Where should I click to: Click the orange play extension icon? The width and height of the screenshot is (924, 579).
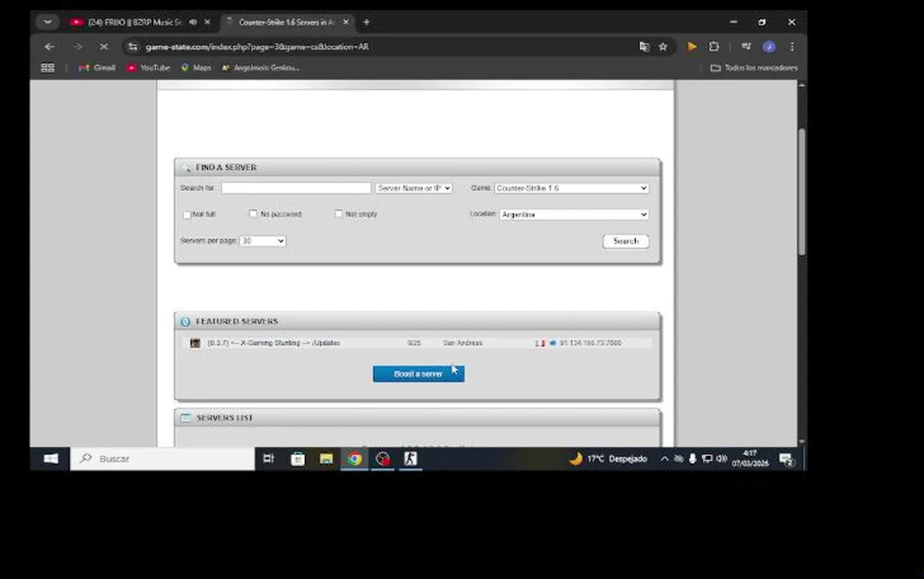[x=692, y=47]
